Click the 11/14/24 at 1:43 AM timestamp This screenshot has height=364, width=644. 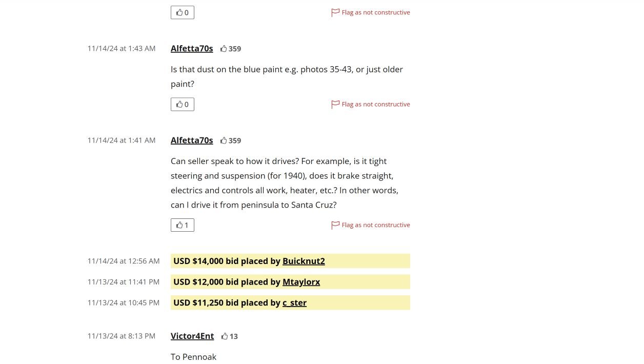122,49
